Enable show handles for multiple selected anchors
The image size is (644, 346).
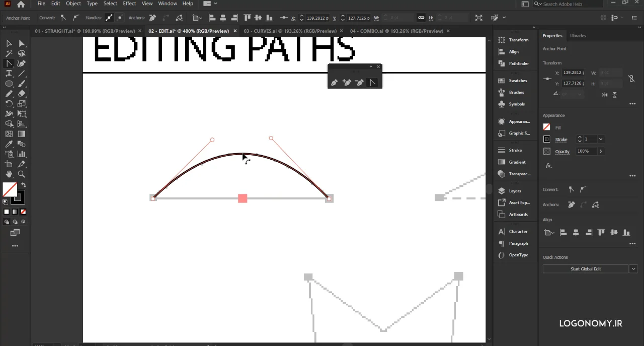pyautogui.click(x=109, y=18)
